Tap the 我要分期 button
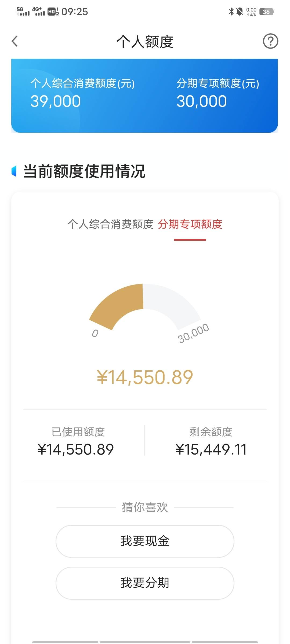Screen dimensions: 290x644 point(145,583)
